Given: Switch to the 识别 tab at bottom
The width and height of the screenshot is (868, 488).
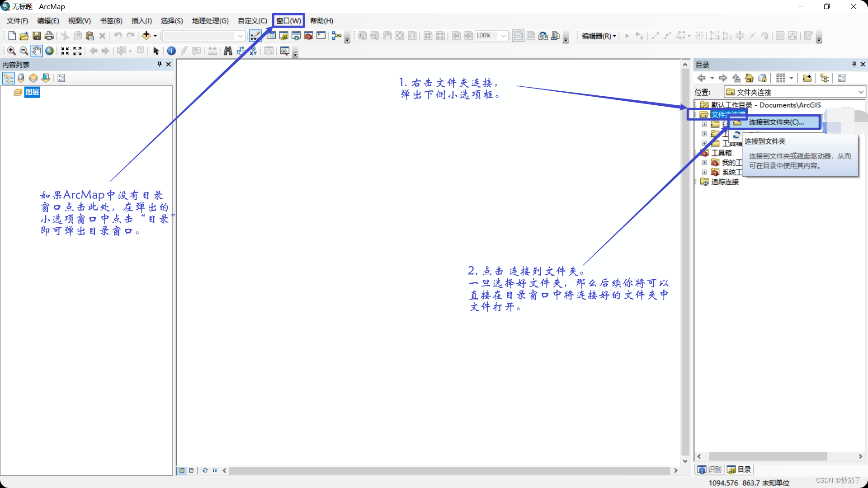Looking at the screenshot, I should [709, 469].
